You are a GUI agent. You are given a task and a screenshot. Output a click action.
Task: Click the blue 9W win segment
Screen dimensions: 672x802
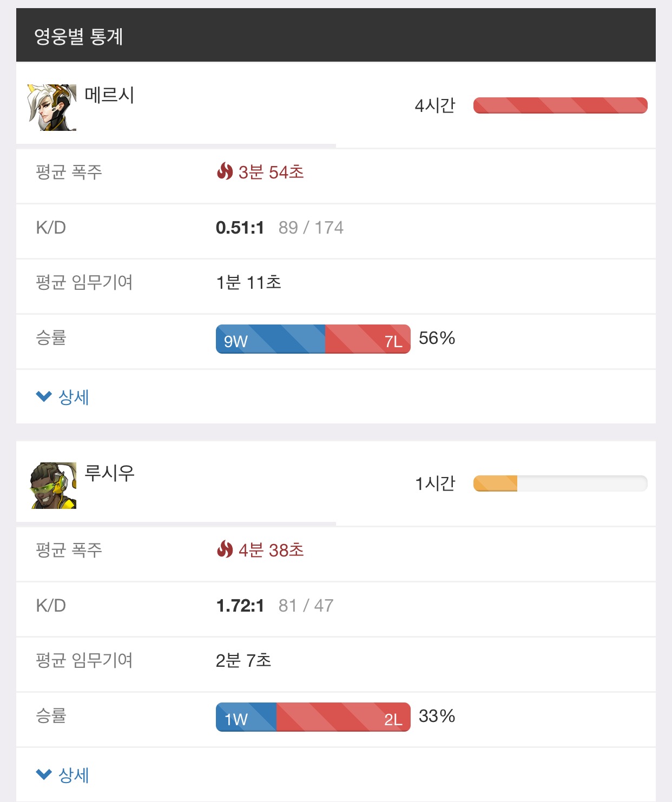271,339
